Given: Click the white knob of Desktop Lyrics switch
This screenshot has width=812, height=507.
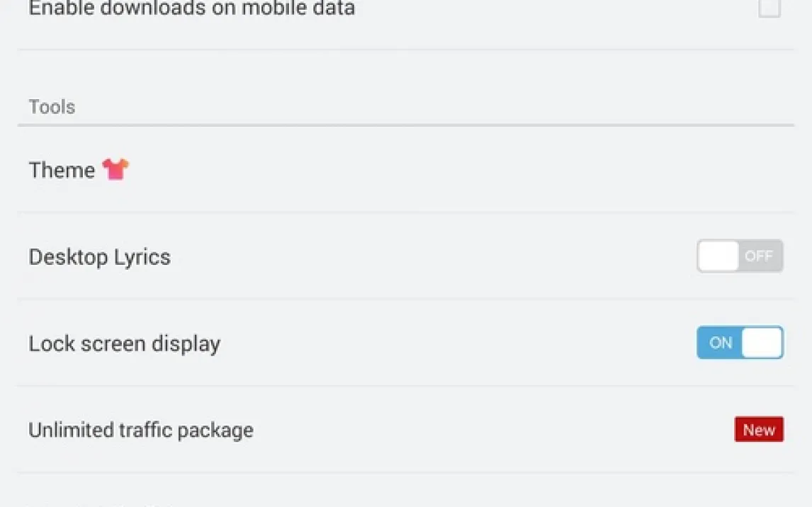Looking at the screenshot, I should click(718, 256).
